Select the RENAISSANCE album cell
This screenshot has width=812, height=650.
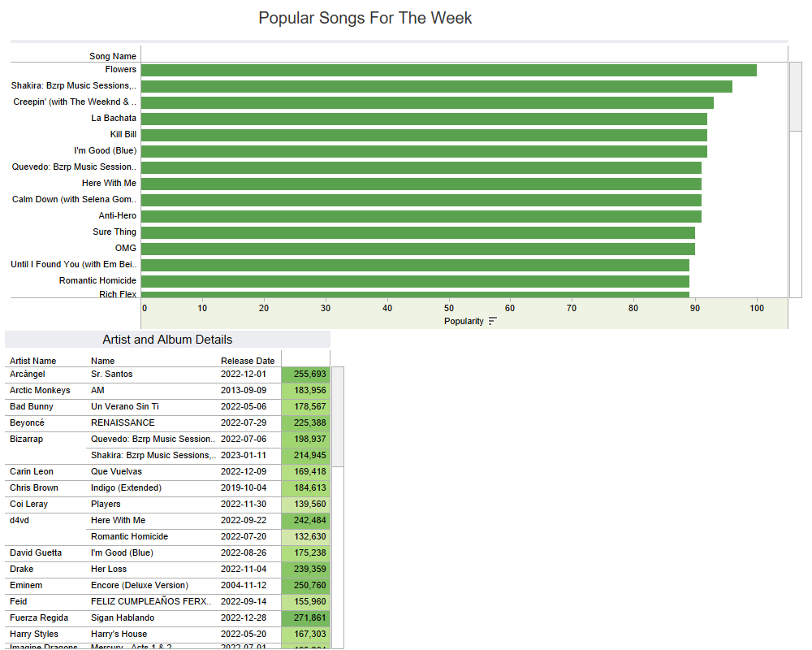tap(122, 422)
